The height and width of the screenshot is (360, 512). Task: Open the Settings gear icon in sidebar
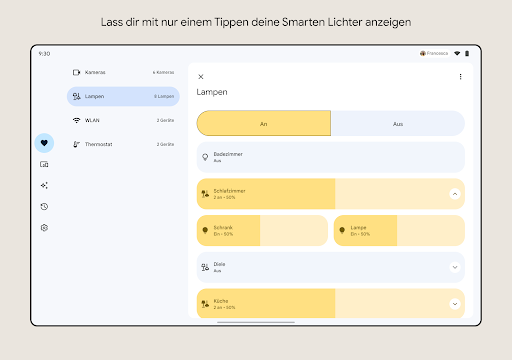point(44,228)
